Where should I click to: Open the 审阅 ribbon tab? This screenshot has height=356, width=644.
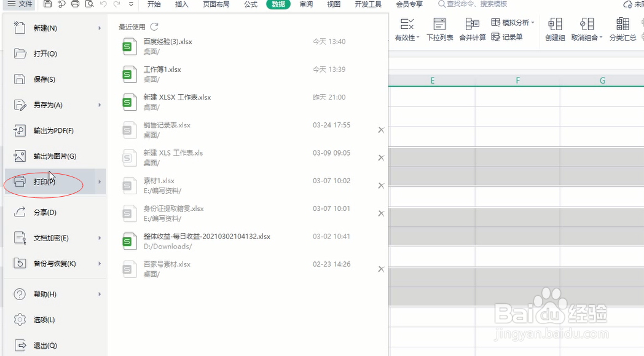(x=306, y=4)
